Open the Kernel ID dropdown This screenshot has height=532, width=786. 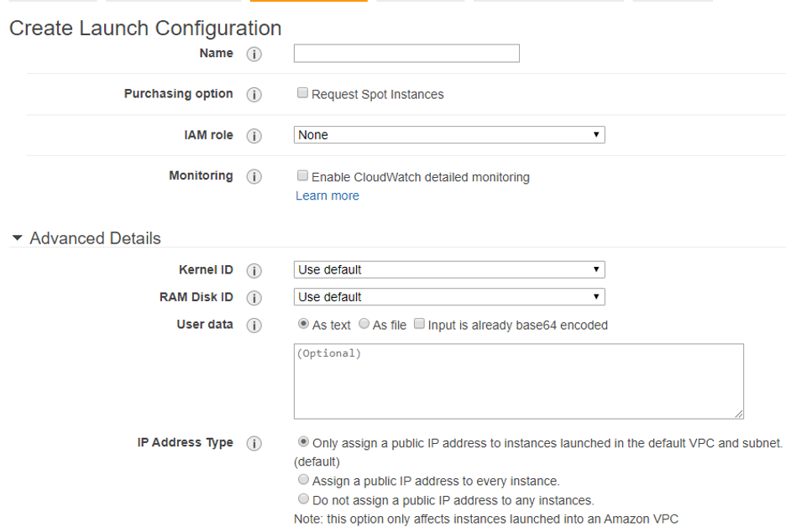pyautogui.click(x=449, y=269)
